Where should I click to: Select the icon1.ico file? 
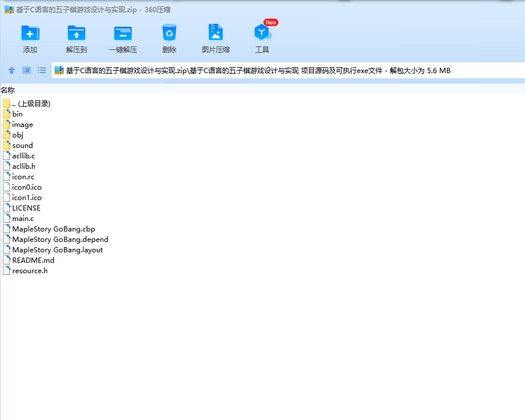(x=23, y=198)
